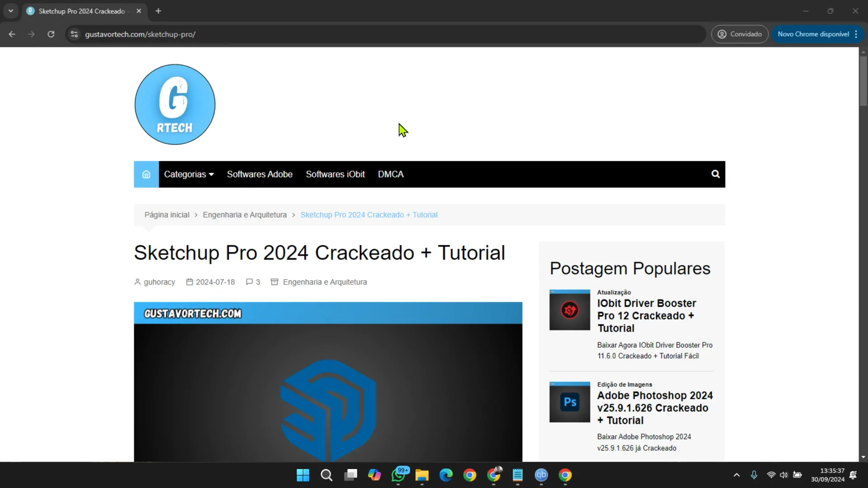Click Novo Chrome disponível update button
This screenshot has width=868, height=488.
(813, 34)
